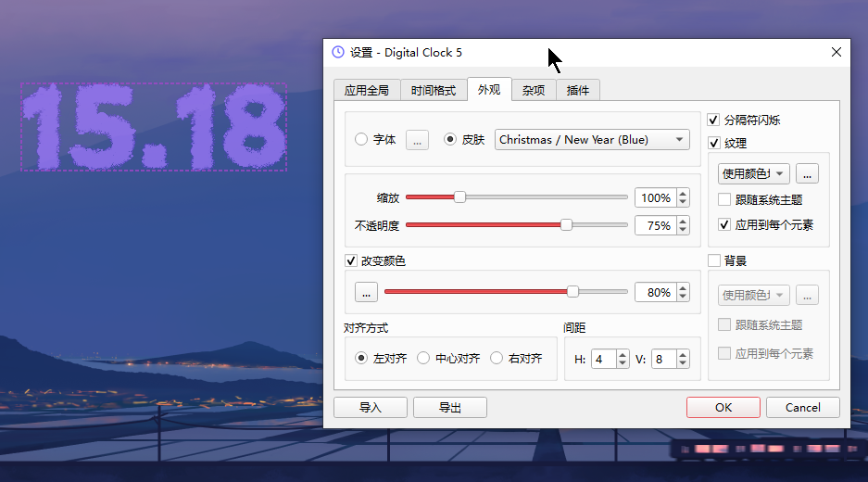Decrease the 缩放 value with down arrow
868x482 pixels.
pos(683,202)
